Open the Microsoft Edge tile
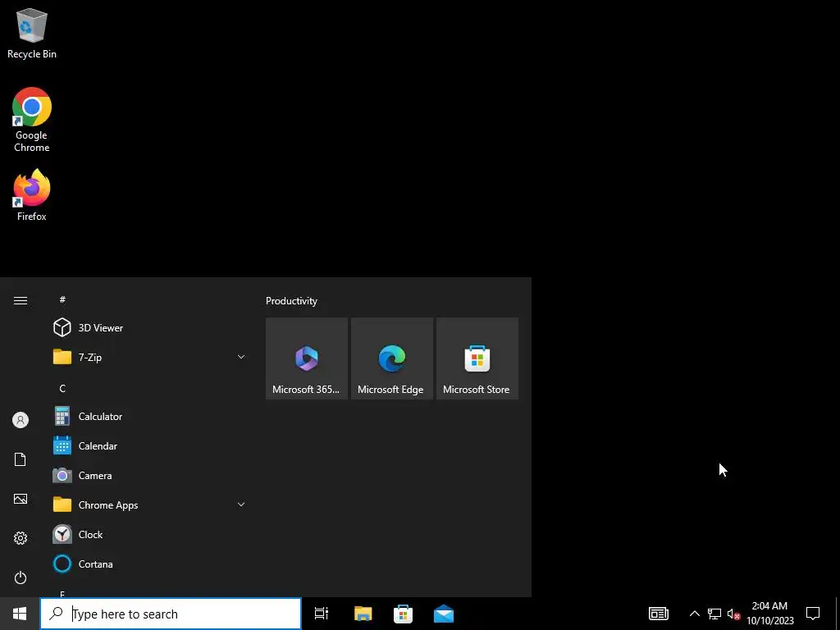 (391, 358)
